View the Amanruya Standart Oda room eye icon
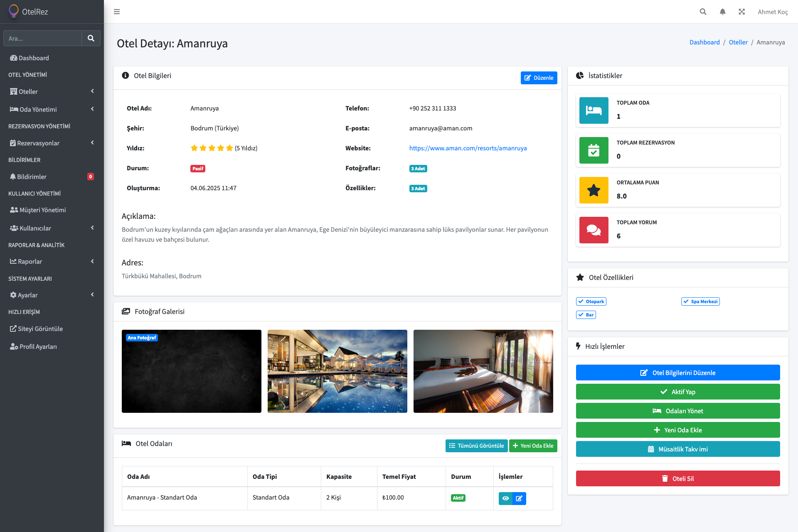The width and height of the screenshot is (798, 532). (x=505, y=498)
